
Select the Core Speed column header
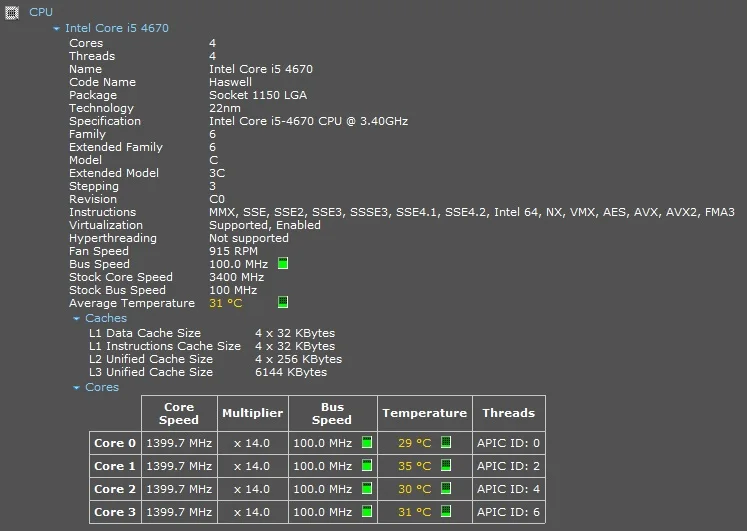[179, 413]
